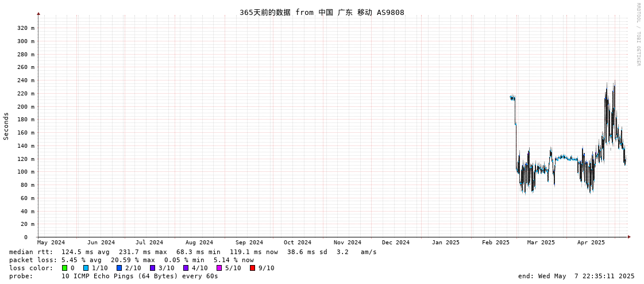Click the 'Jun 2024' x-axis label
Viewport: 644px width, 284px height.
[101, 243]
